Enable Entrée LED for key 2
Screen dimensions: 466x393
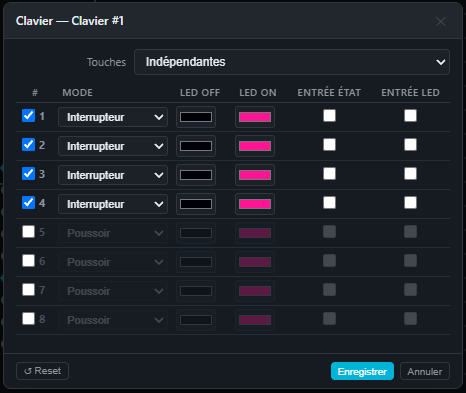pos(410,145)
